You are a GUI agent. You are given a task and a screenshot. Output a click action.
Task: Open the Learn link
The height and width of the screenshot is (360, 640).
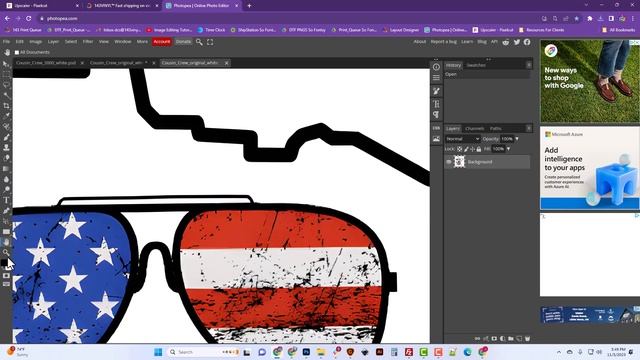tap(467, 42)
